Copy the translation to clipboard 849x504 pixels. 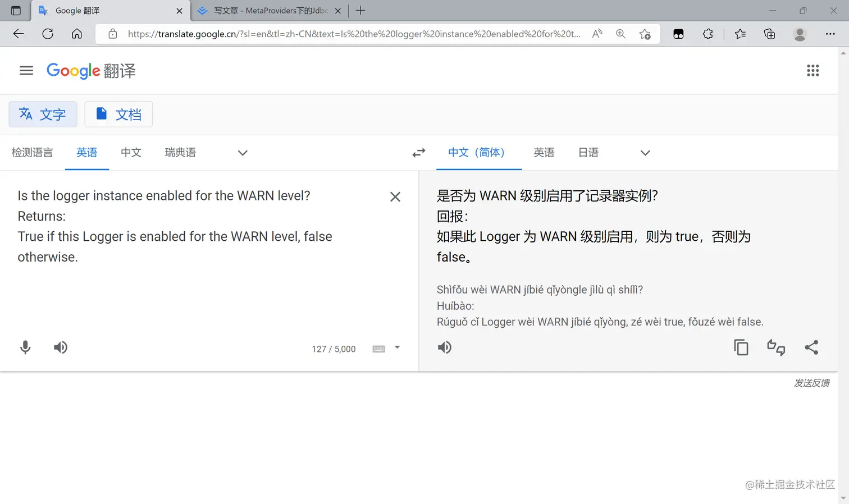click(741, 347)
